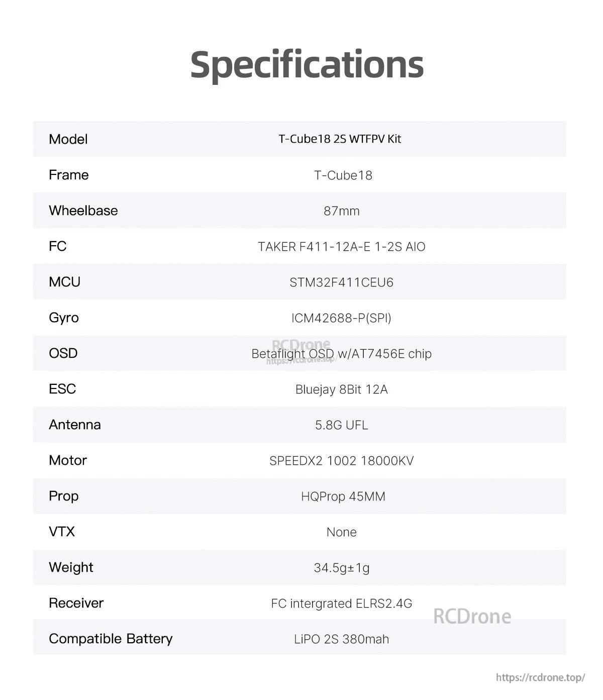Viewport: 603px width, 700px height.
Task: Click the ICM42688-P(SPI) gyro value
Action: 341,318
